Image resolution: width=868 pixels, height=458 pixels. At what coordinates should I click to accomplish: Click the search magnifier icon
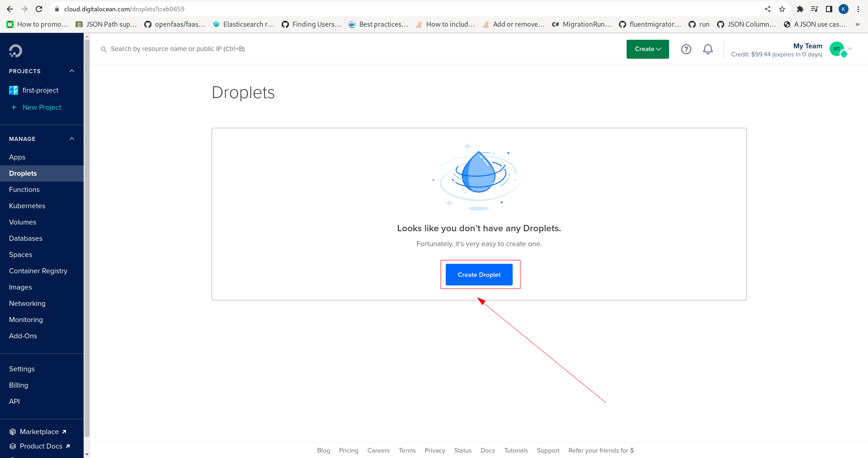click(104, 49)
